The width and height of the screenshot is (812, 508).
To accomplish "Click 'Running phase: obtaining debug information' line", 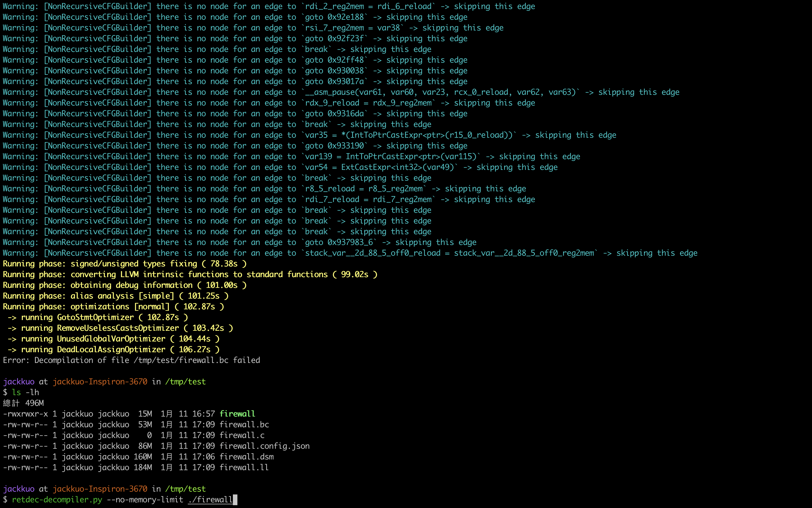I will pyautogui.click(x=125, y=285).
